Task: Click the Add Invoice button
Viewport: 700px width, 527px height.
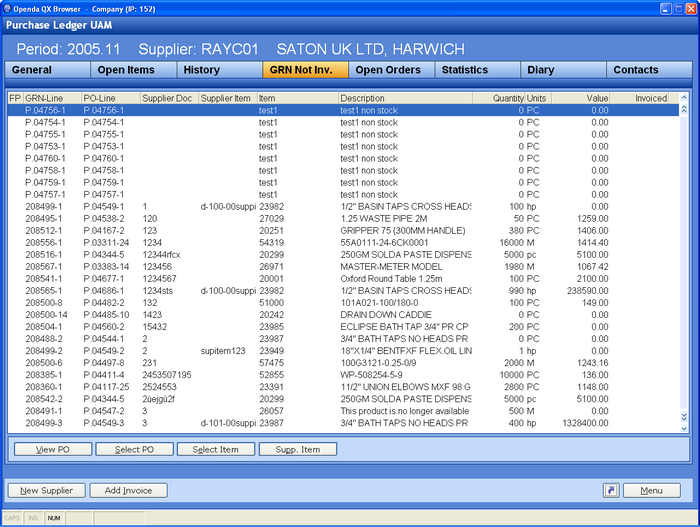Action: click(129, 490)
